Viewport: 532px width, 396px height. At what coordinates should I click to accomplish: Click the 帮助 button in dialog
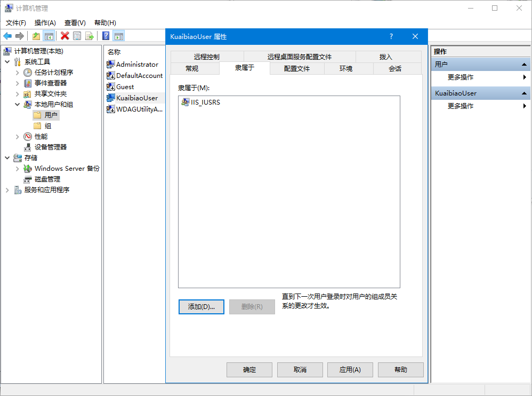tap(401, 369)
